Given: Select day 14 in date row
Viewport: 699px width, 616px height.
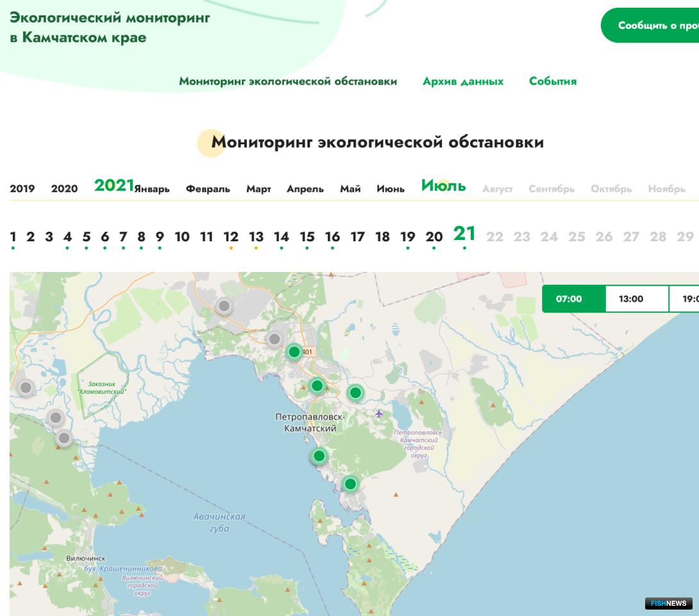Looking at the screenshot, I should (x=282, y=237).
